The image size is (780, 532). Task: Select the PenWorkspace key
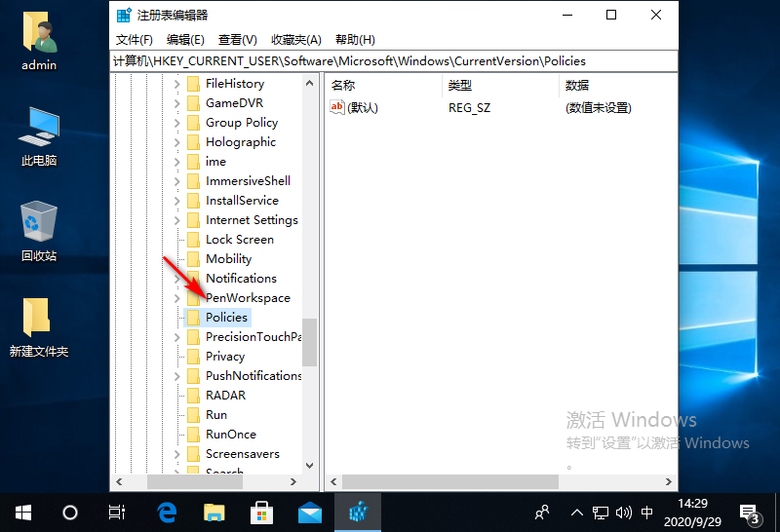(x=249, y=298)
